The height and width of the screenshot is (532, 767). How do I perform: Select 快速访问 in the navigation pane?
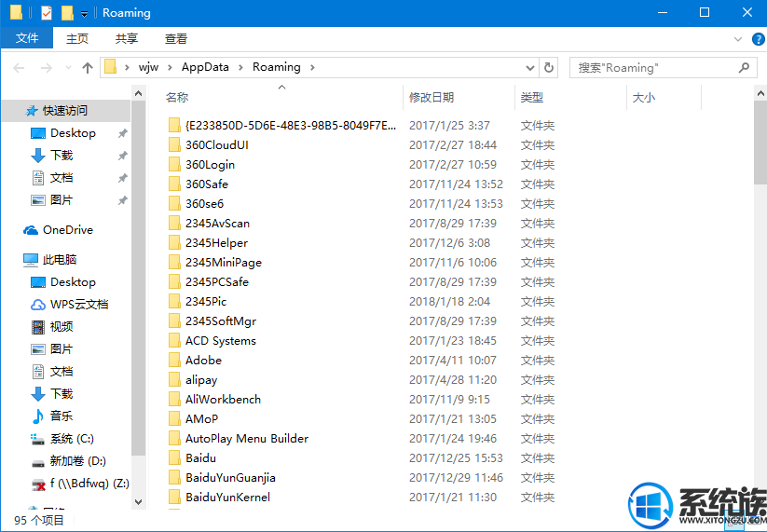(x=65, y=111)
